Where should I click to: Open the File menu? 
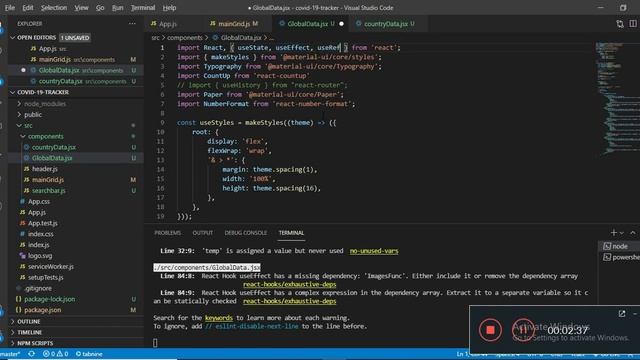tap(10, 8)
